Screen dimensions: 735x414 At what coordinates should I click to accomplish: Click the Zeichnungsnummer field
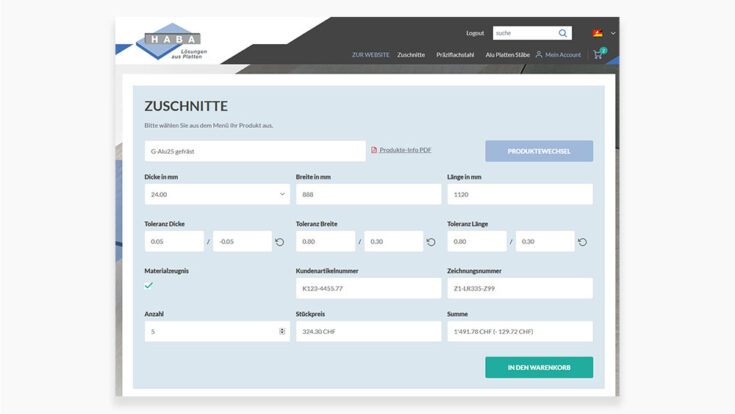point(520,288)
